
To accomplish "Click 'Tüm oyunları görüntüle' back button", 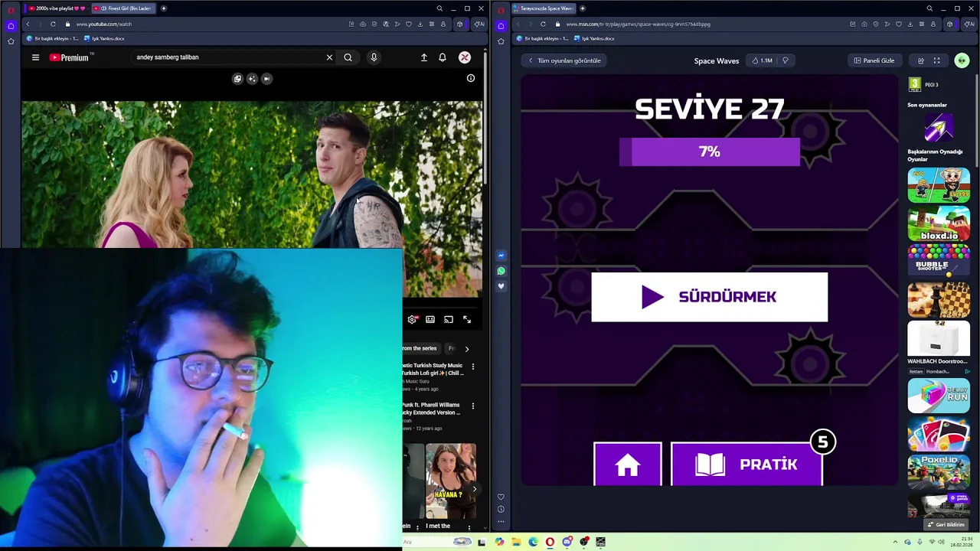I will (564, 60).
